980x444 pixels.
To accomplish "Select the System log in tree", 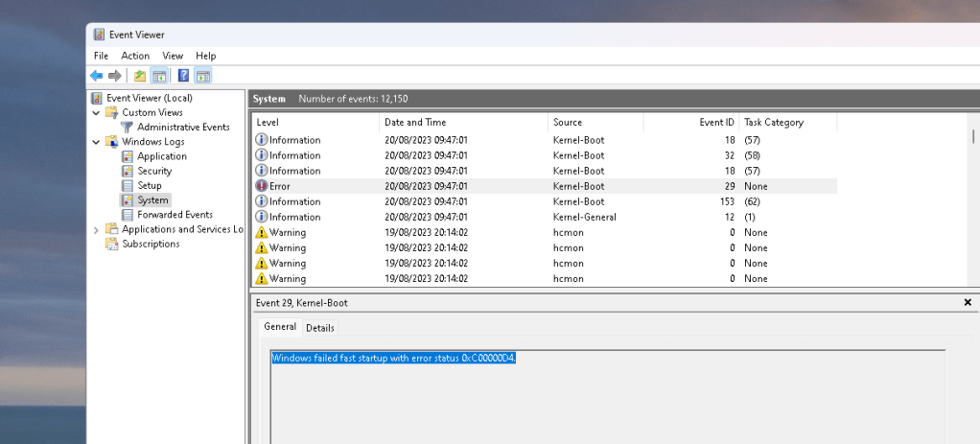I will coord(153,200).
